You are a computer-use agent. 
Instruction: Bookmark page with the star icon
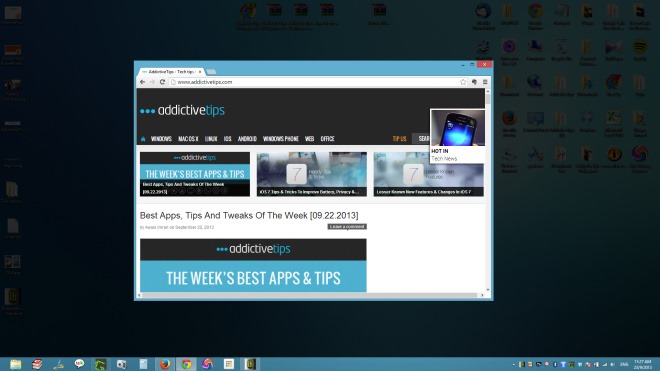[x=463, y=82]
